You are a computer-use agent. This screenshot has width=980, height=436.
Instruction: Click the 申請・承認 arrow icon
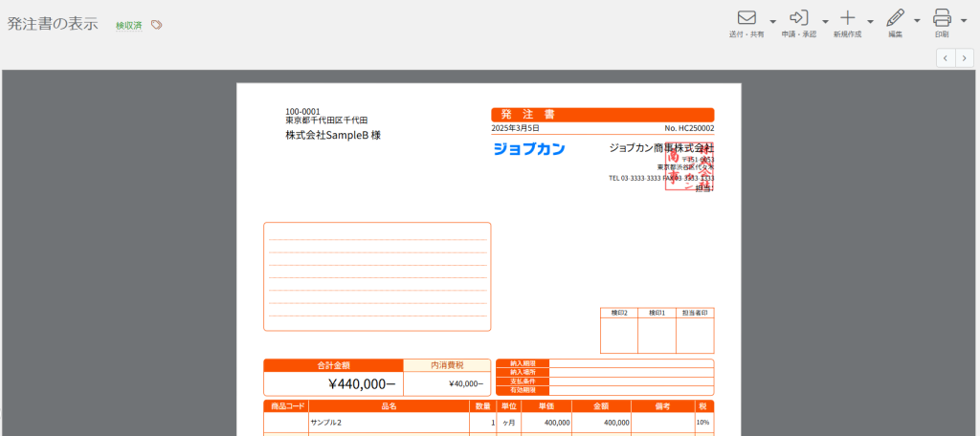pyautogui.click(x=799, y=17)
